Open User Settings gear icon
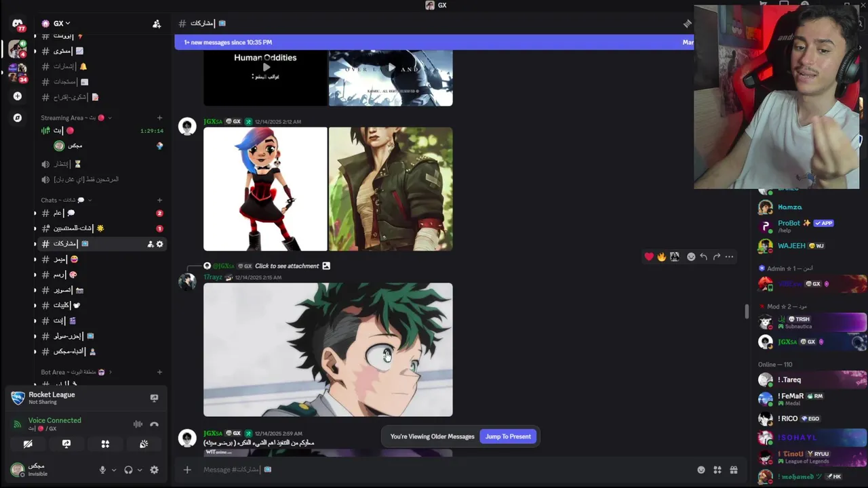Image resolution: width=868 pixels, height=488 pixels. [x=154, y=470]
